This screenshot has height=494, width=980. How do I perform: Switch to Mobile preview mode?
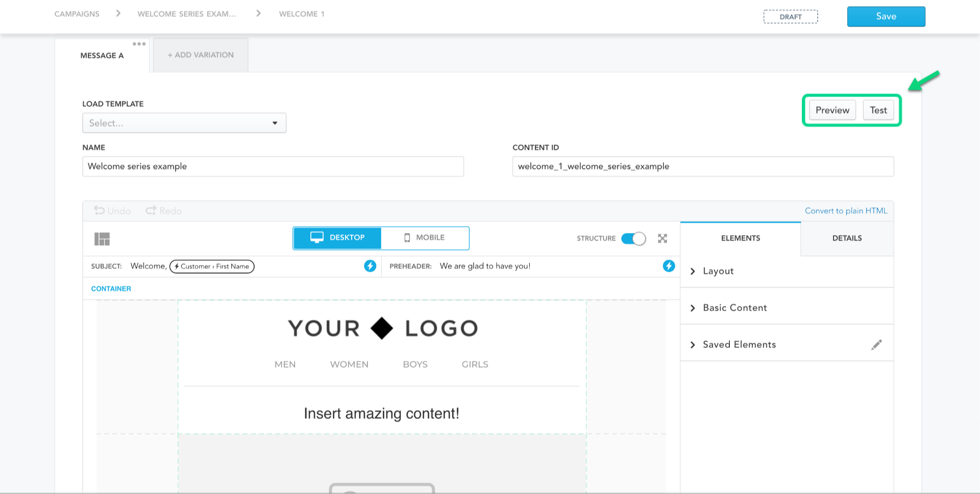click(425, 238)
